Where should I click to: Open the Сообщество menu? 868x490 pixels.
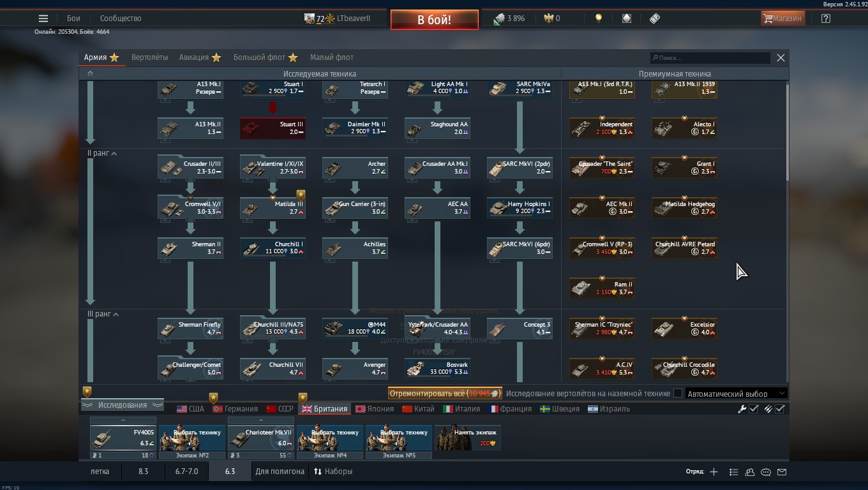coord(121,19)
